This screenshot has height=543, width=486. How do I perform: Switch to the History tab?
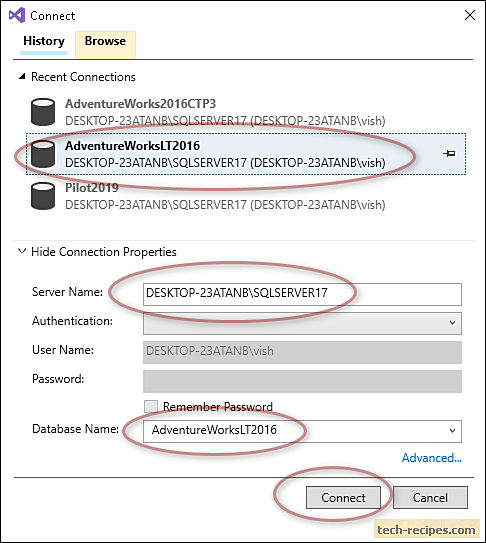44,41
